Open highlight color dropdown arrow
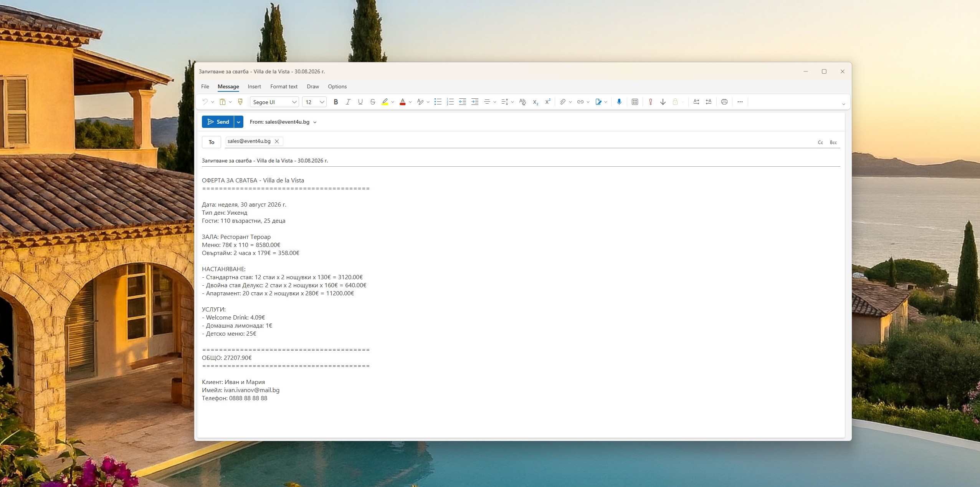Screen dimensions: 980x487 (x=393, y=102)
